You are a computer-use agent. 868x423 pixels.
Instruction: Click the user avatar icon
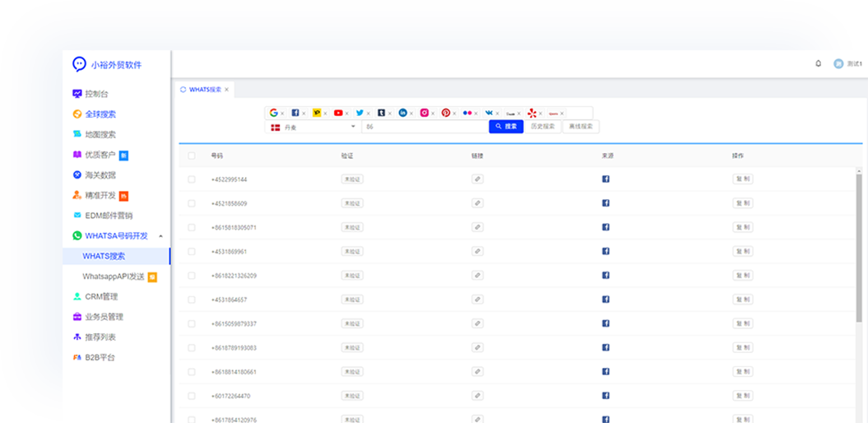point(838,63)
